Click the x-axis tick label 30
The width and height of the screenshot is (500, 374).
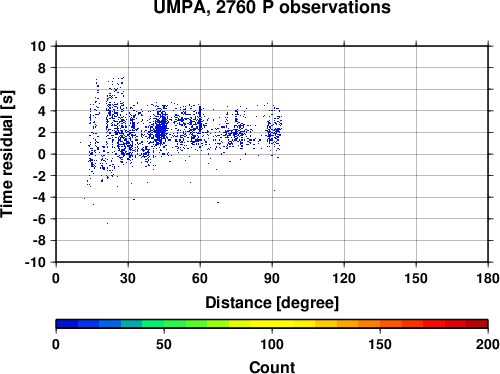point(128,278)
